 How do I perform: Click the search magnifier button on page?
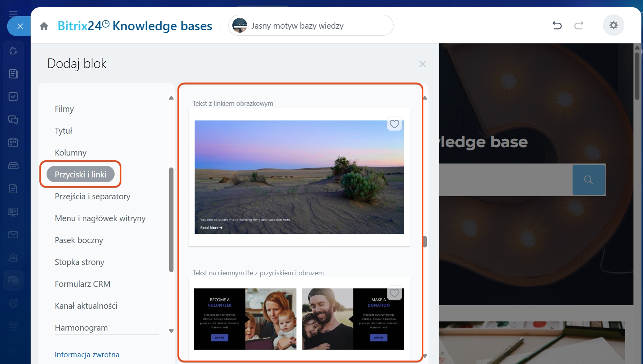point(588,180)
